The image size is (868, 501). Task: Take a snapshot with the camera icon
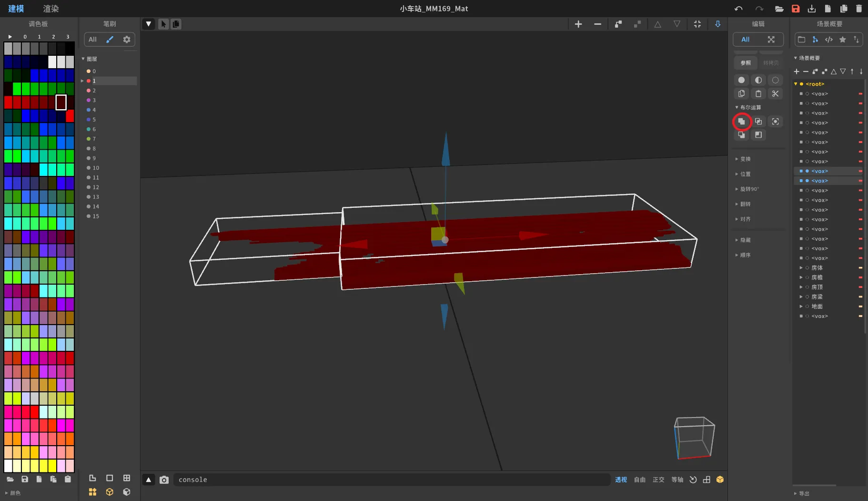(164, 480)
